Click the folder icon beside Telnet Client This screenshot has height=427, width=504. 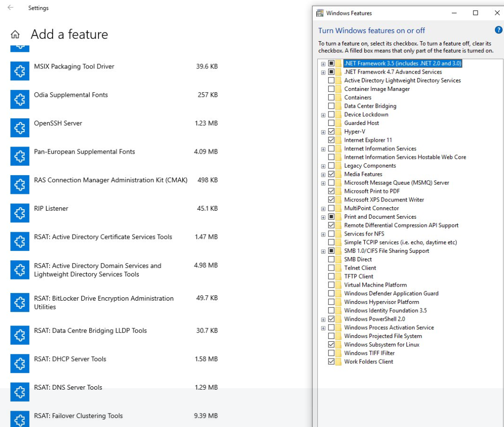[338, 268]
